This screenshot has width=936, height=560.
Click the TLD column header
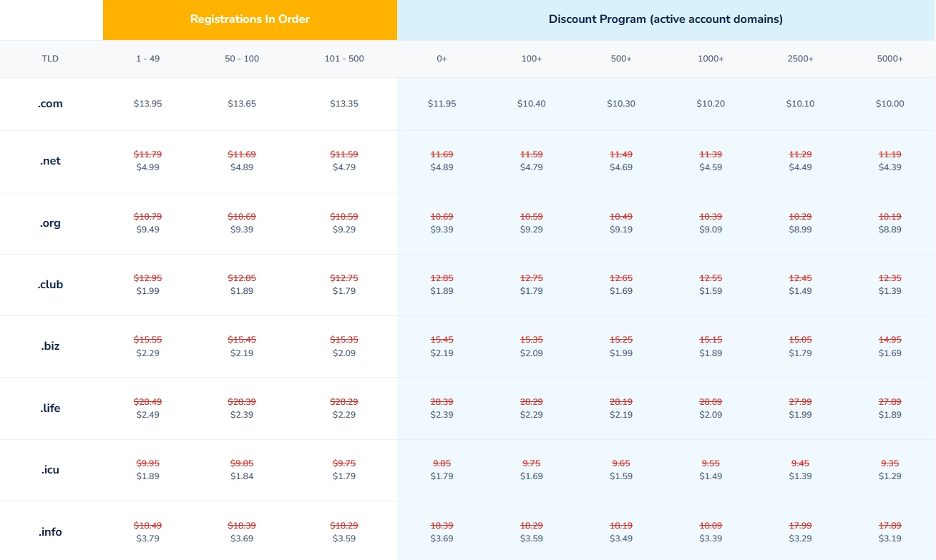pyautogui.click(x=50, y=59)
